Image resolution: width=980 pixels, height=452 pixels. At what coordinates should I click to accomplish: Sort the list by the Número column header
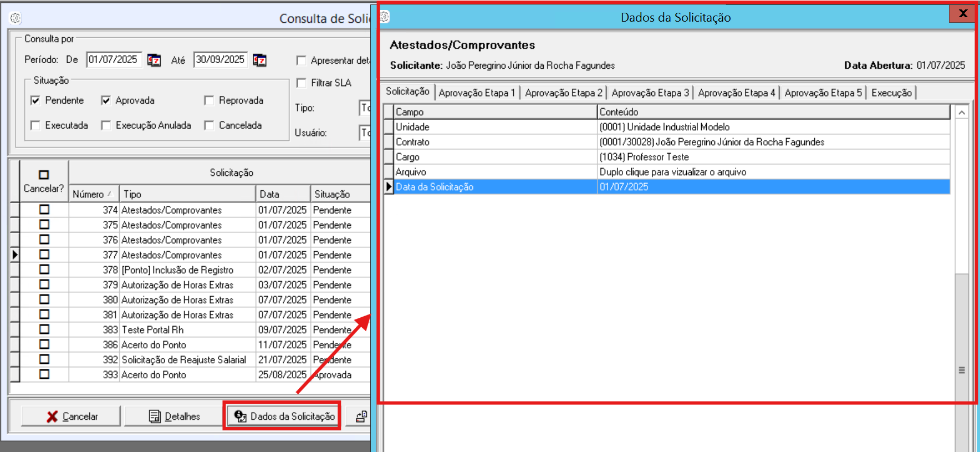tap(93, 194)
